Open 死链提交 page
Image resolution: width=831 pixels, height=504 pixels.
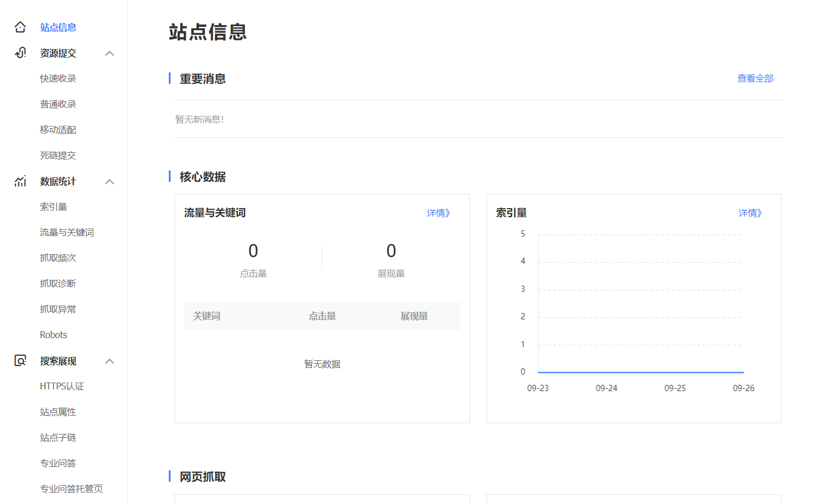(x=58, y=156)
